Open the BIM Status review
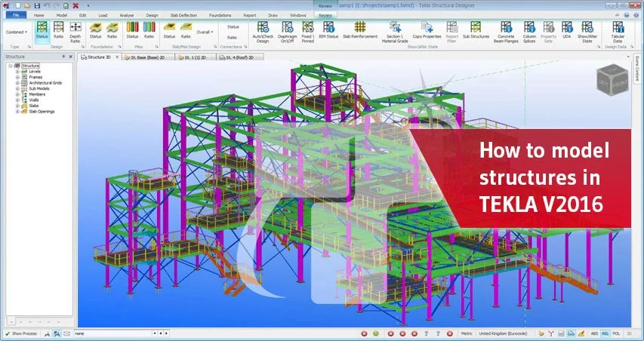The height and width of the screenshot is (341, 644). pos(328,31)
